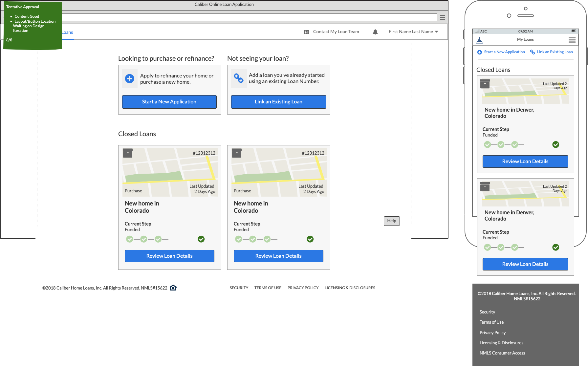Click the Help button
The height and width of the screenshot is (366, 588).
[391, 221]
